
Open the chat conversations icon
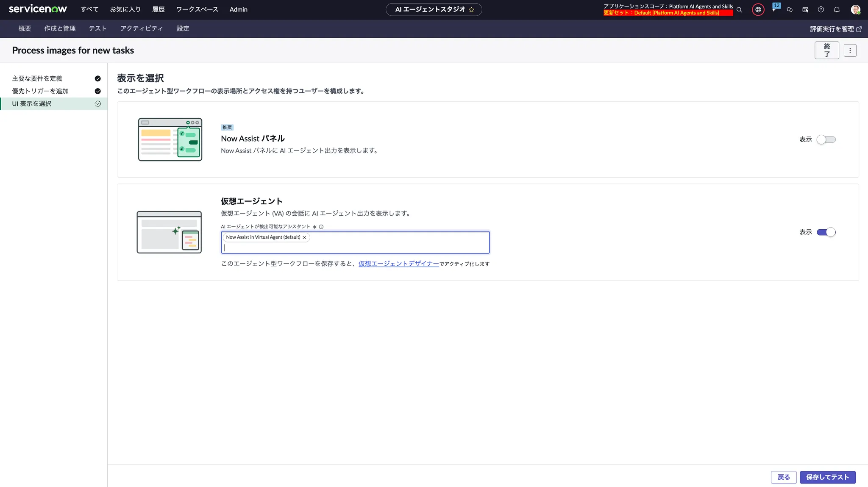click(x=790, y=10)
